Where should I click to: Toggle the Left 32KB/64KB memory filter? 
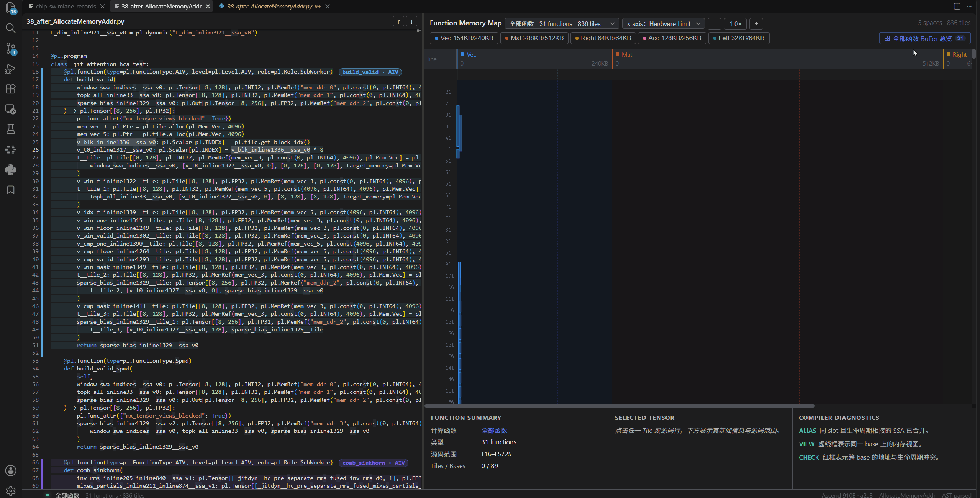(739, 38)
